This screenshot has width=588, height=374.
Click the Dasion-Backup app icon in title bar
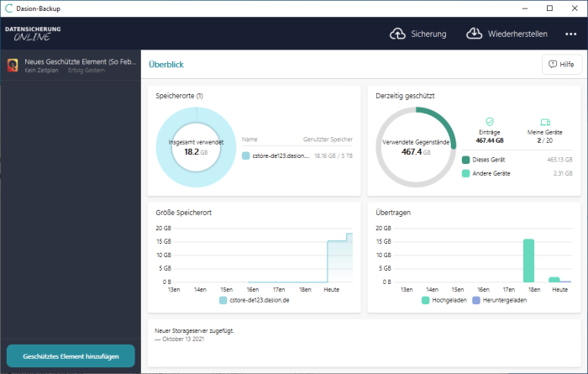click(8, 8)
